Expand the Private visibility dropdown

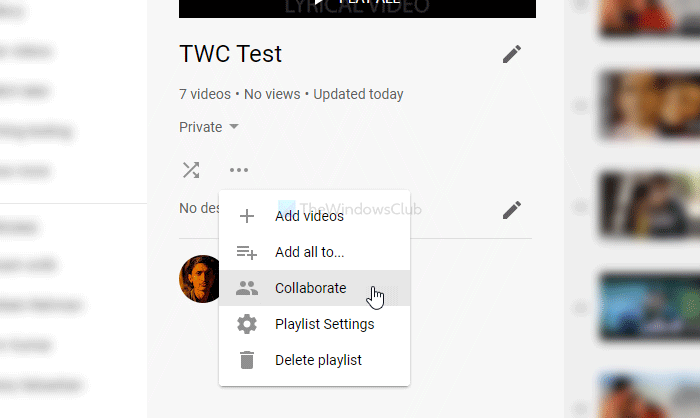tap(209, 127)
